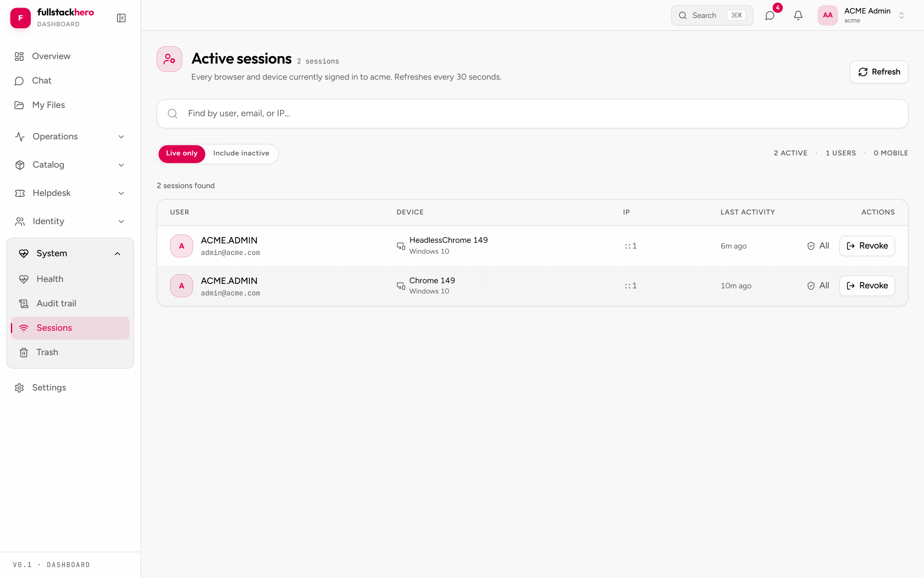Screen dimensions: 924x578
Task: Click the '0 MOBILE' stat
Action: coord(891,153)
